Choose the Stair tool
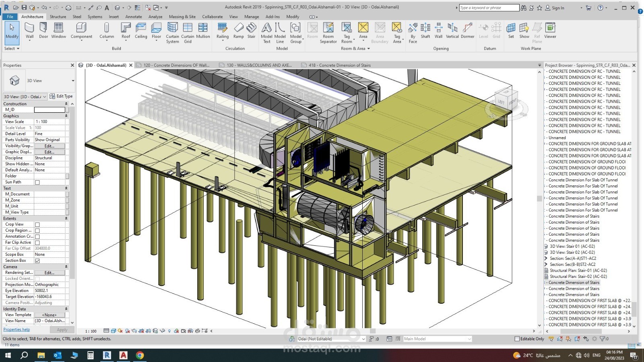644x362 pixels. click(252, 31)
